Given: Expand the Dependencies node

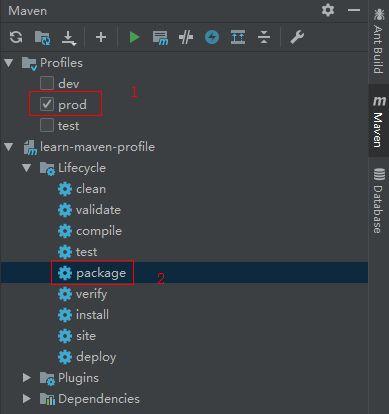Looking at the screenshot, I should click(x=27, y=399).
